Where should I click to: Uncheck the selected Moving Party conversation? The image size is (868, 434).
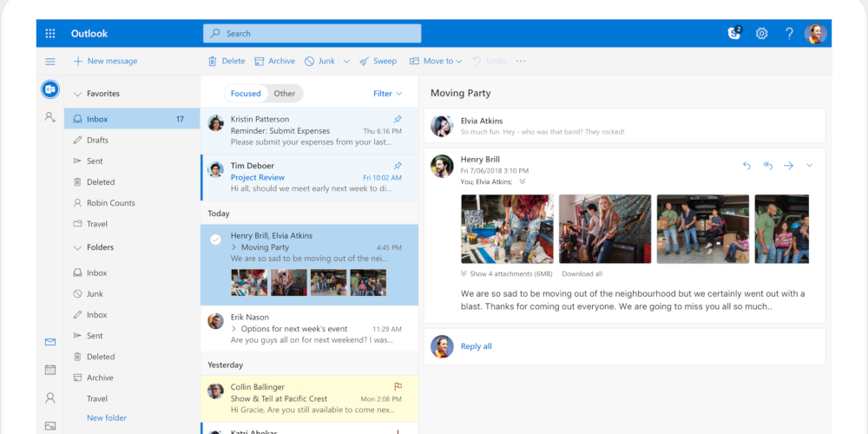(215, 240)
